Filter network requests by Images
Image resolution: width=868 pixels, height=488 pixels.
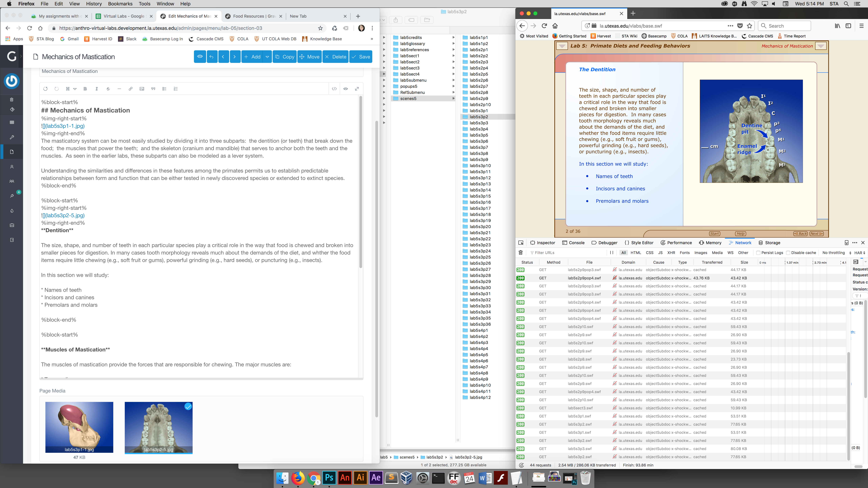tap(701, 253)
